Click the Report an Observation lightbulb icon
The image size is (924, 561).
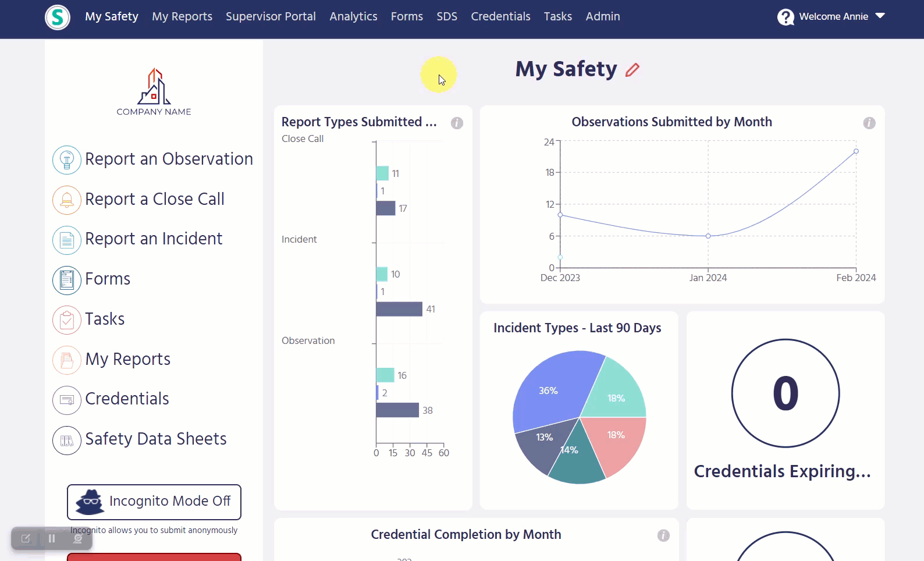click(x=67, y=159)
